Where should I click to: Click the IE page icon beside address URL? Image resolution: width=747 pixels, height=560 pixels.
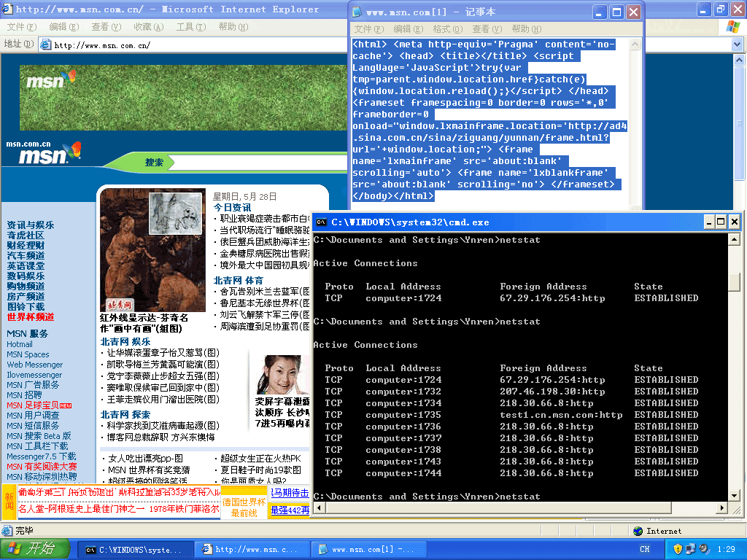point(46,44)
